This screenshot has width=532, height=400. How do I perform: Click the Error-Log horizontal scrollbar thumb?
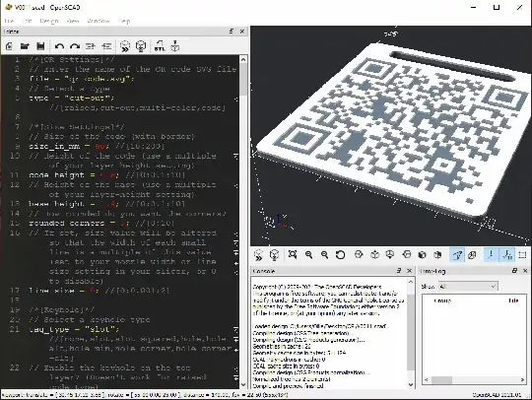tap(441, 380)
